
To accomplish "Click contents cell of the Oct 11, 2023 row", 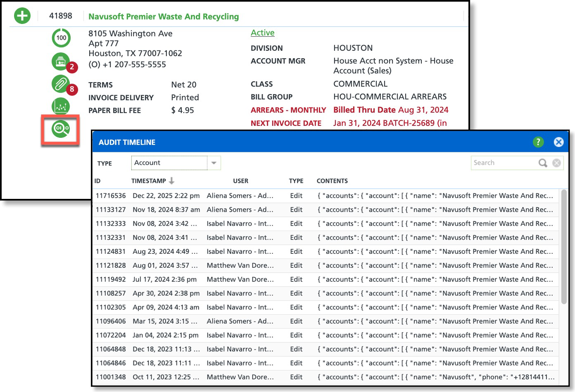I will point(436,377).
